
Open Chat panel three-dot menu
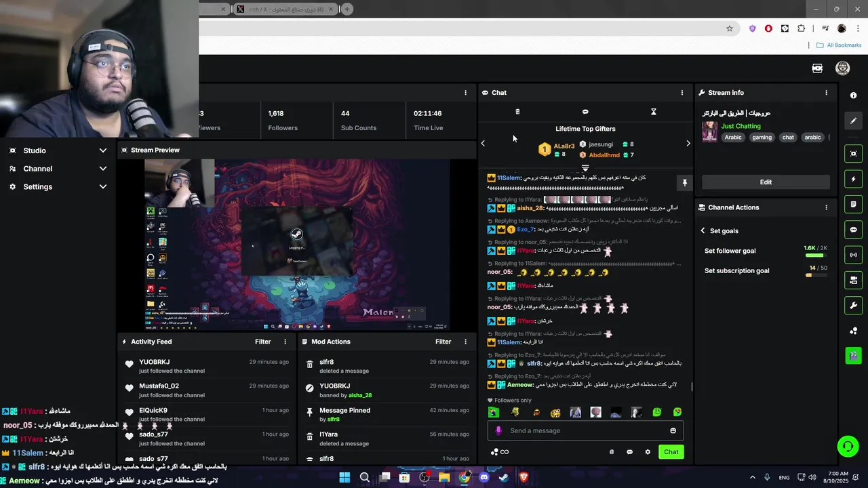682,93
